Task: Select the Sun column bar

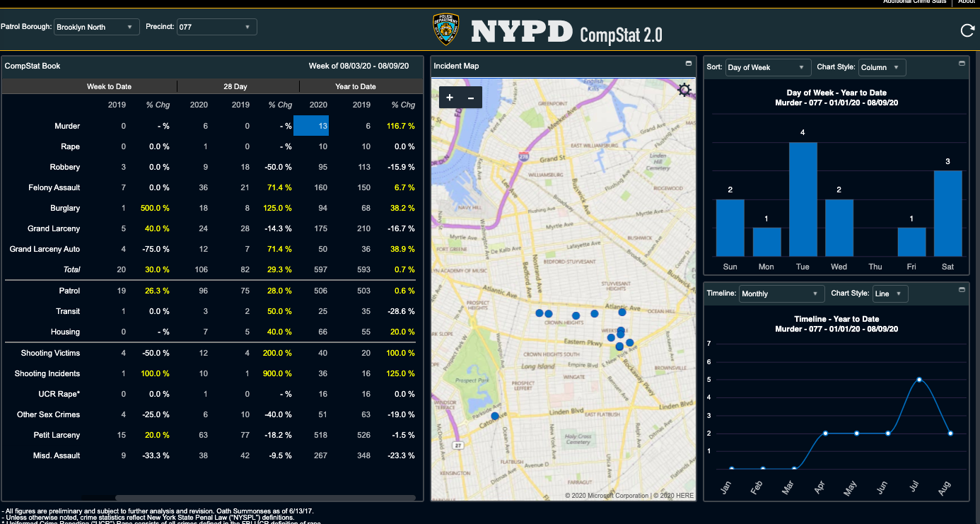Action: (730, 228)
